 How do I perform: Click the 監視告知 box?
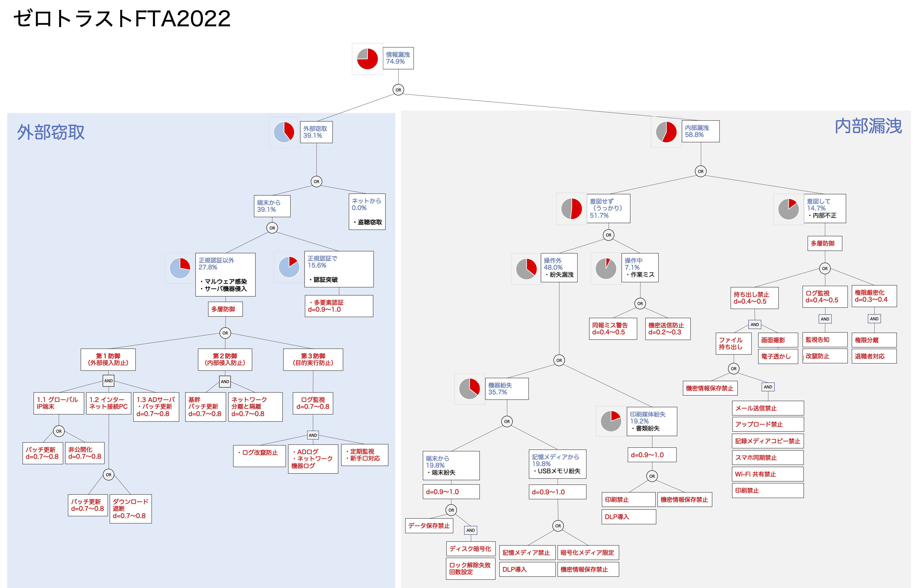[825, 339]
